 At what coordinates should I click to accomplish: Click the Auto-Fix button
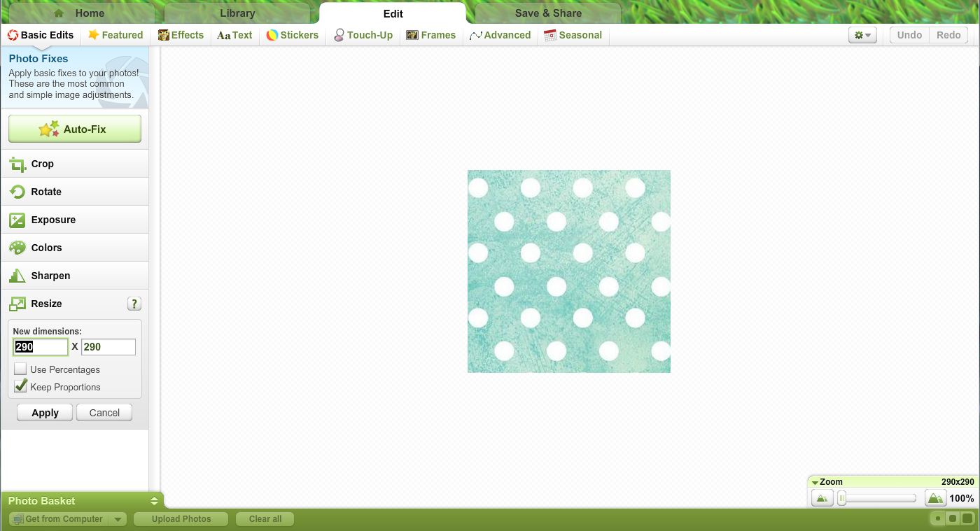point(75,129)
